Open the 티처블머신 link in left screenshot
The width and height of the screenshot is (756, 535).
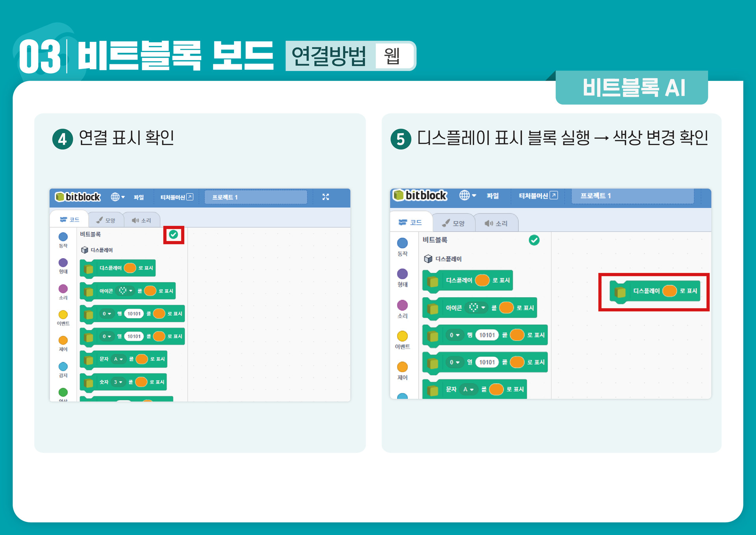click(176, 197)
